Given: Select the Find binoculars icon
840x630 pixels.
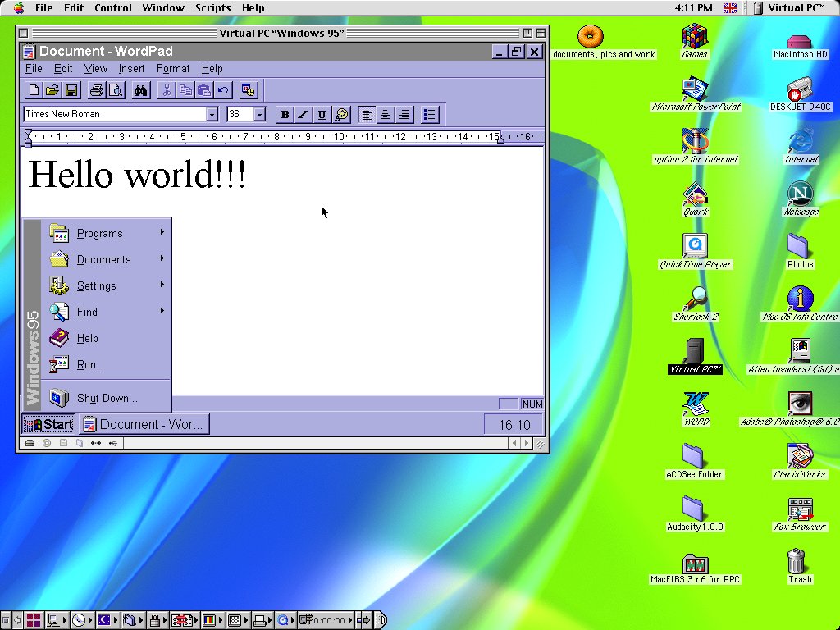Looking at the screenshot, I should coord(139,91).
